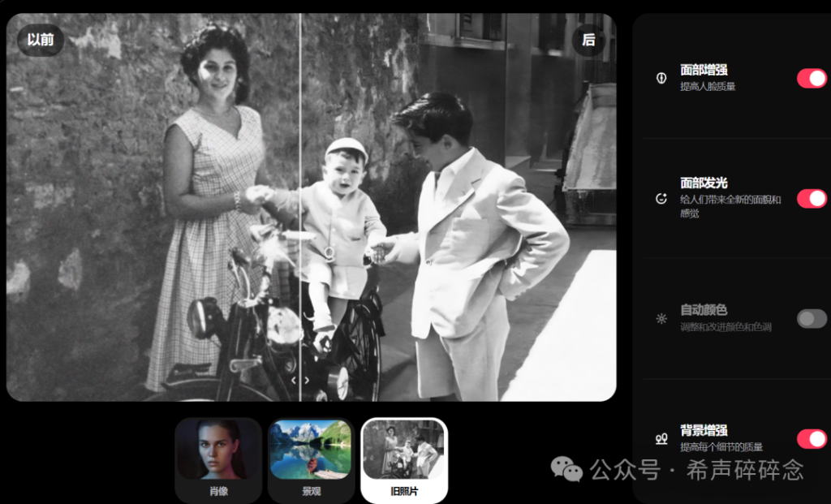The height and width of the screenshot is (504, 831).
Task: Click the sun-shaped auto color icon
Action: 661,319
